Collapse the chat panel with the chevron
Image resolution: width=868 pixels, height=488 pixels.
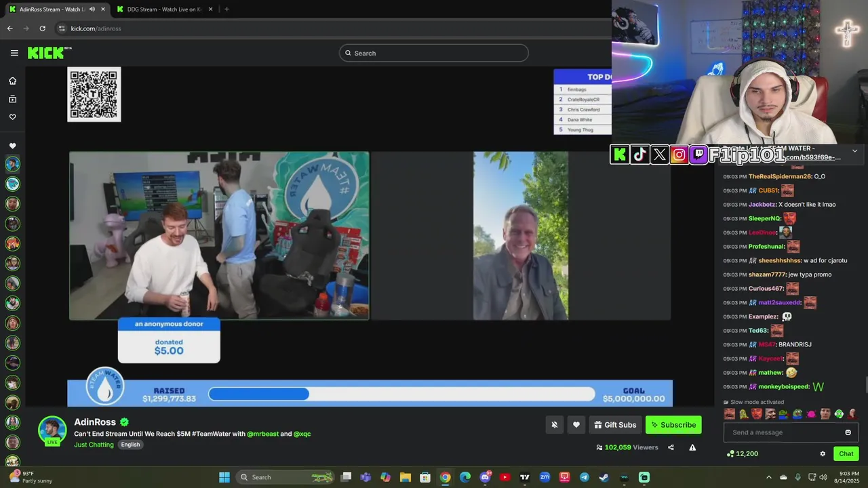(854, 151)
